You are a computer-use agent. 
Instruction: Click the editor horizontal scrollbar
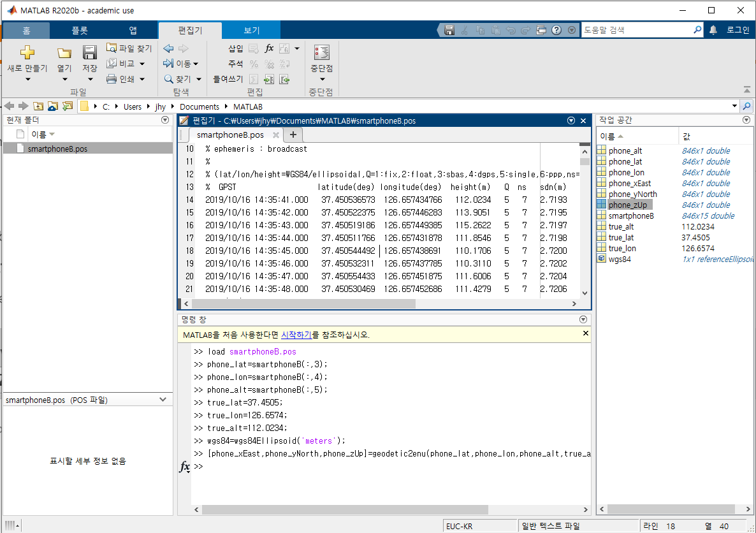[x=304, y=303]
